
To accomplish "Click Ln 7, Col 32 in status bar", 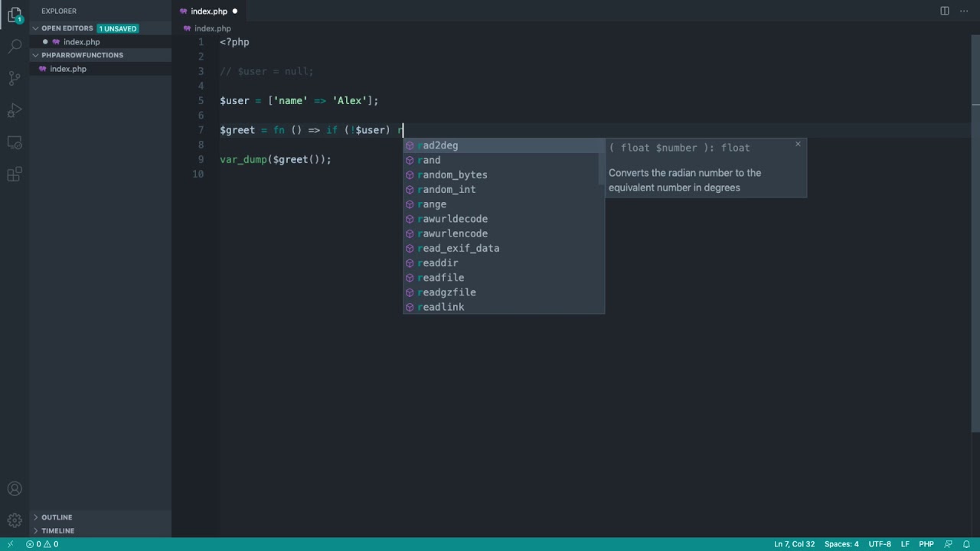I will (x=794, y=544).
